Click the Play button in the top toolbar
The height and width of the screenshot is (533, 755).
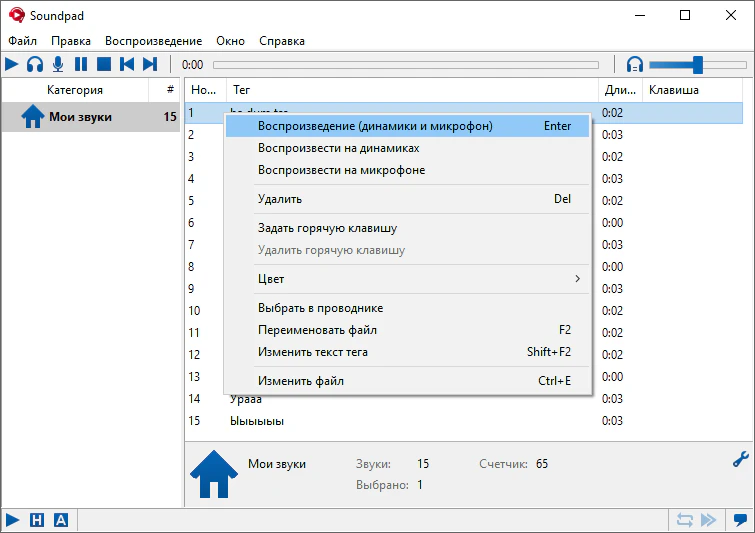[x=12, y=64]
